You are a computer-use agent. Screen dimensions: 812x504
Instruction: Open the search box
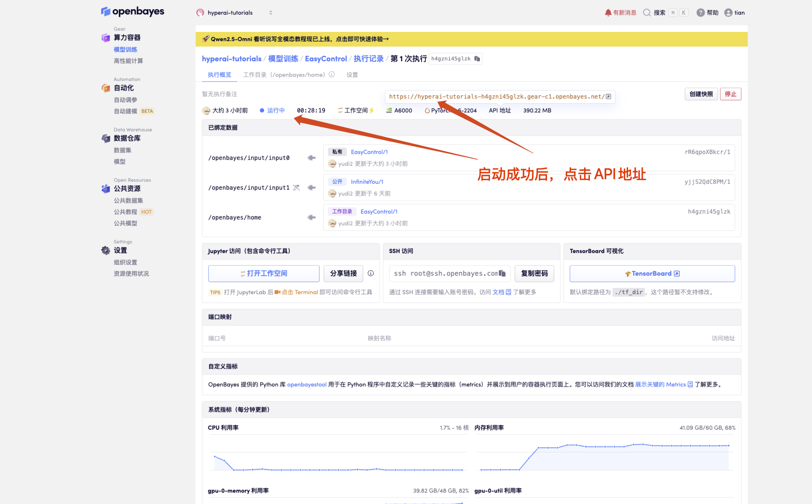665,13
